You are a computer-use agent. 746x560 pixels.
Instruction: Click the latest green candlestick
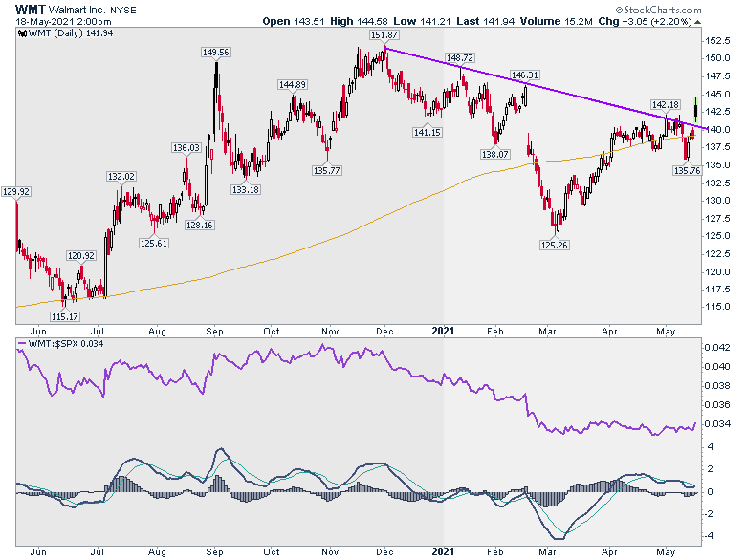point(696,109)
